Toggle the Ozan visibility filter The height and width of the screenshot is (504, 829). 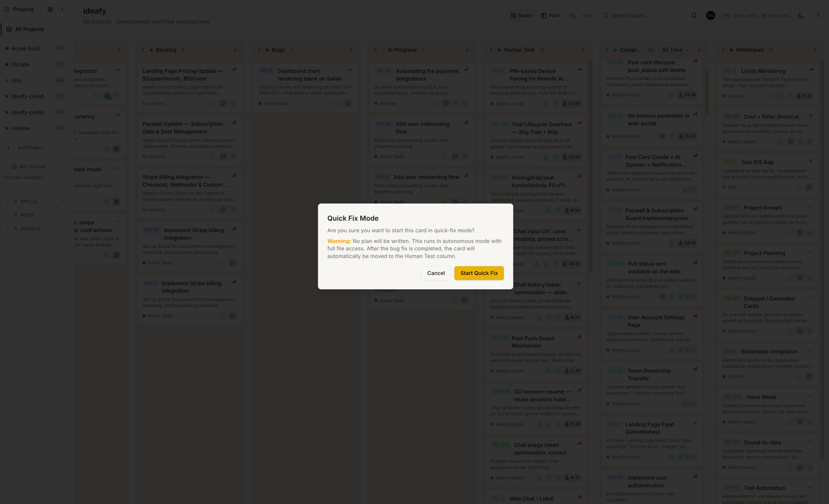[x=581, y=16]
